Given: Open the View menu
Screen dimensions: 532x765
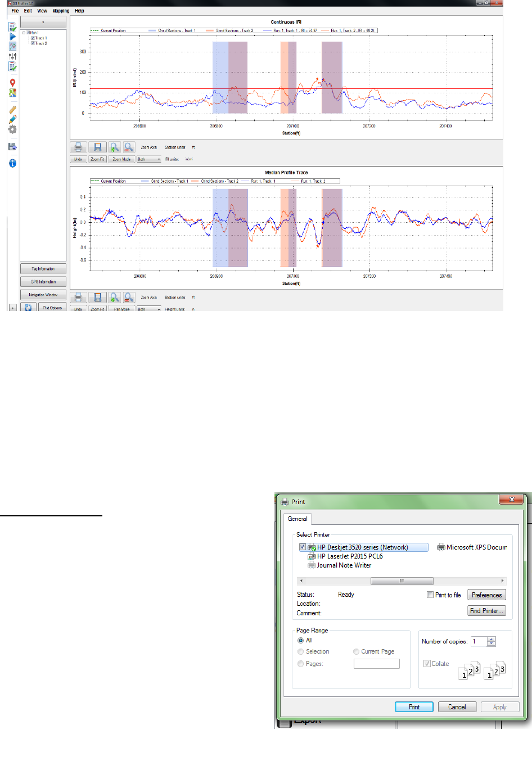Looking at the screenshot, I should 42,11.
